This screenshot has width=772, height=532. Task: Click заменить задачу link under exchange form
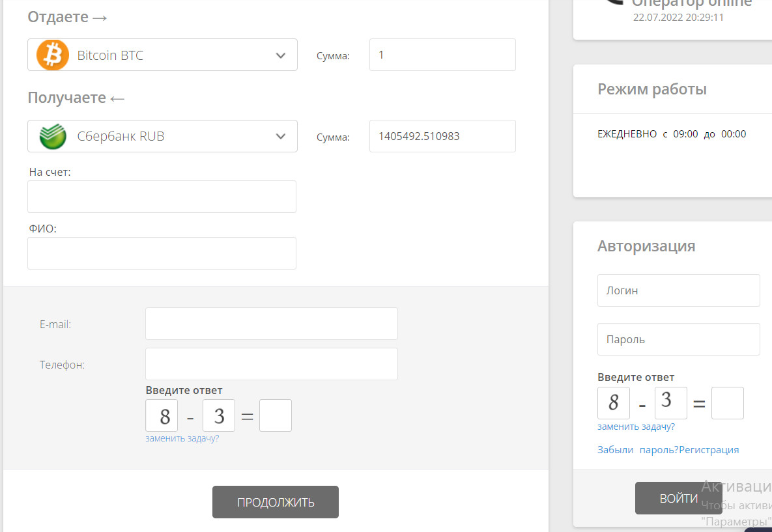[x=182, y=438]
